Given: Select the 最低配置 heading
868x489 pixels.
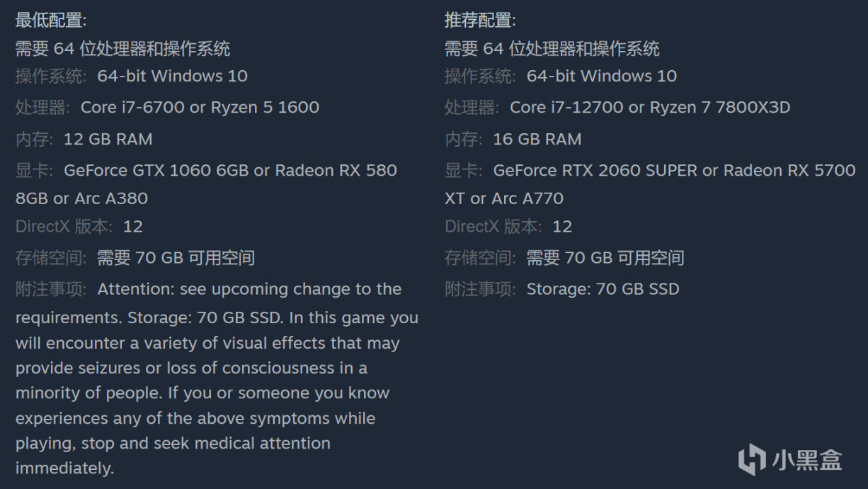Looking at the screenshot, I should (x=51, y=21).
